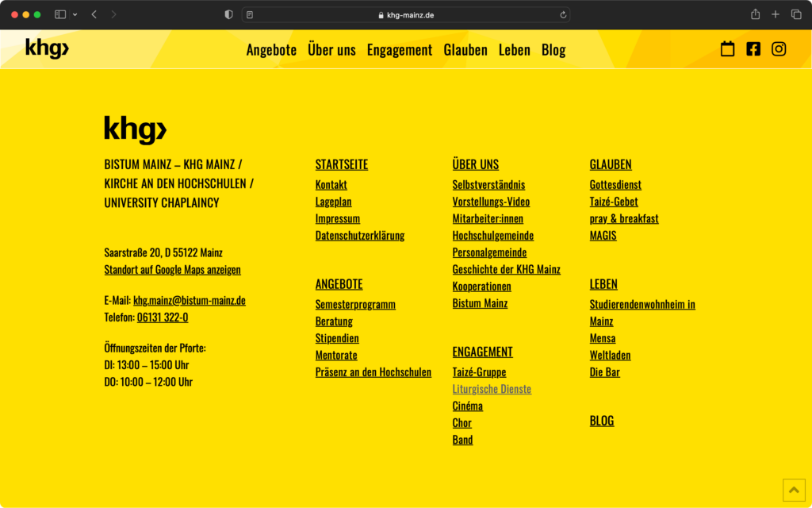Screen dimensions: 812x508
Task: Click the khg logo in the footer
Action: point(135,128)
